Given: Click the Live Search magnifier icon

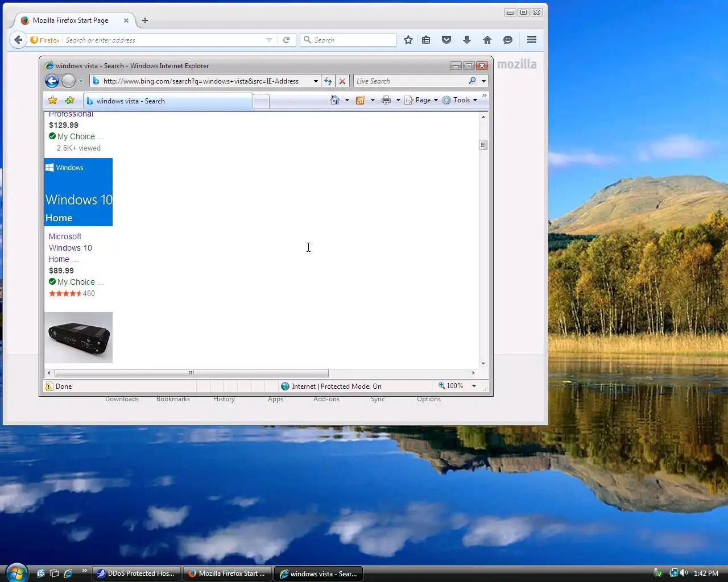Looking at the screenshot, I should pyautogui.click(x=472, y=81).
